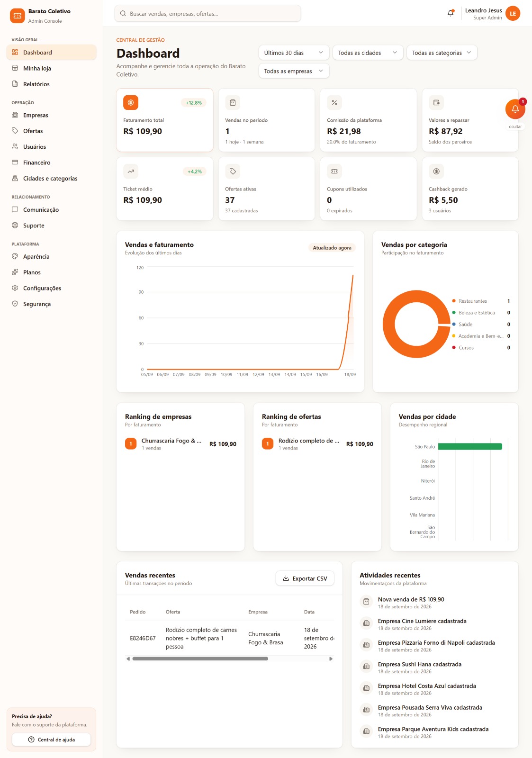532x758 pixels.
Task: Open the Financeiro sidebar item
Action: pyautogui.click(x=51, y=162)
